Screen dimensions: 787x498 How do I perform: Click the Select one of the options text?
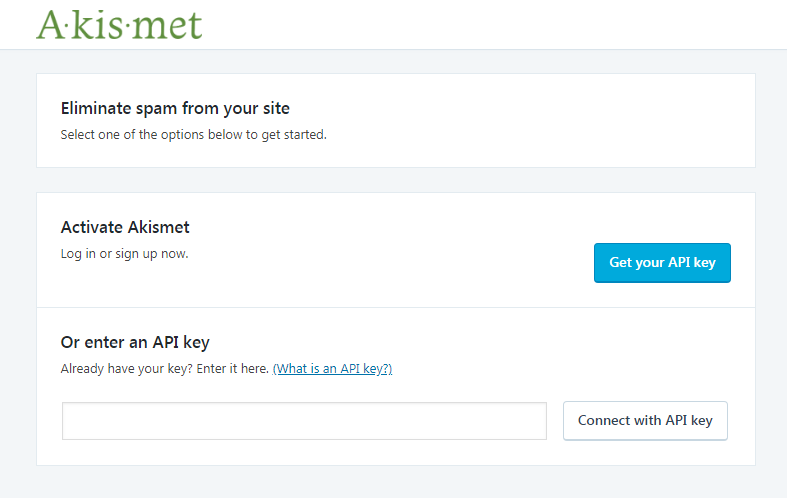[193, 134]
